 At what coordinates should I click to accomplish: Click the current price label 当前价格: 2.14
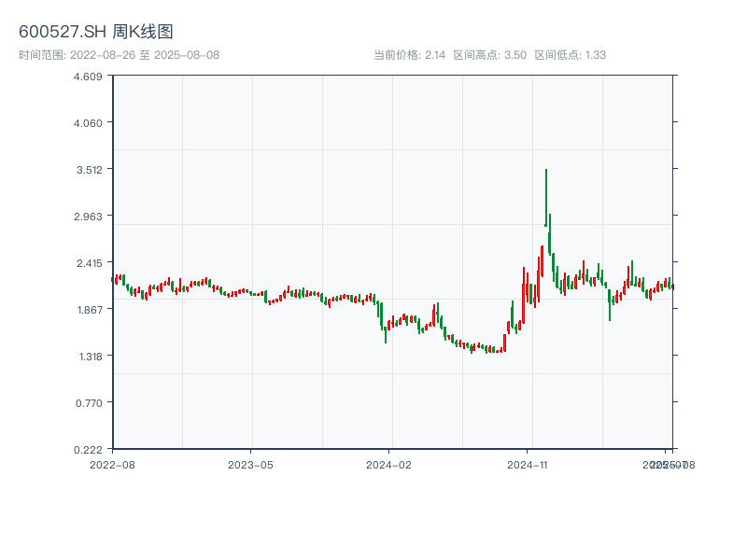click(409, 55)
